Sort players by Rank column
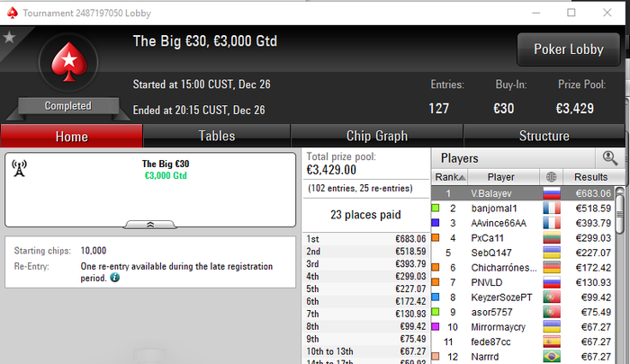The image size is (630, 364). click(450, 177)
